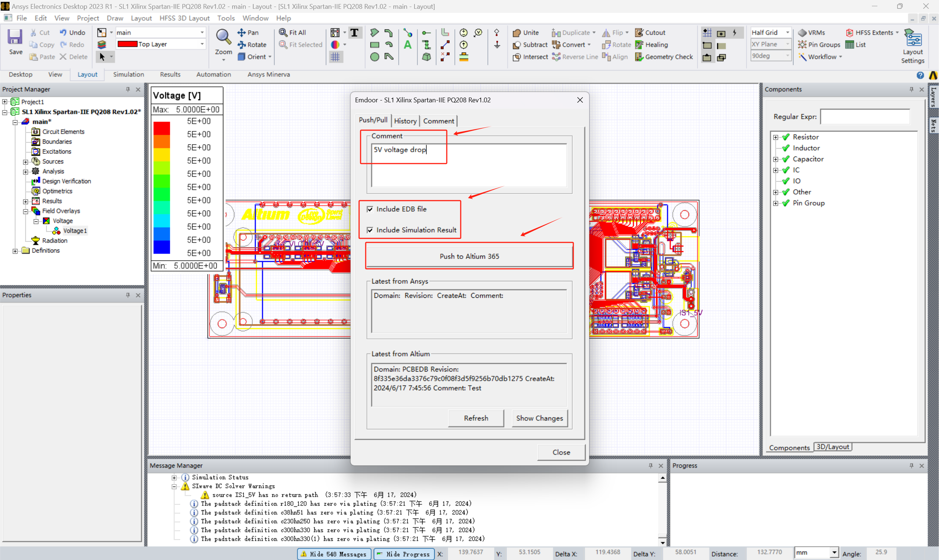Open the Geometry Check tool
Screen dimensions: 939x560
639,56
